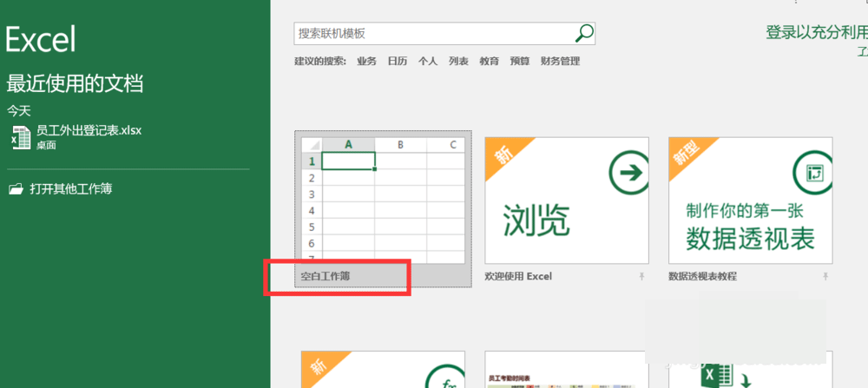This screenshot has height=388, width=868.
Task: Select suggested search 列表
Action: pyautogui.click(x=458, y=62)
